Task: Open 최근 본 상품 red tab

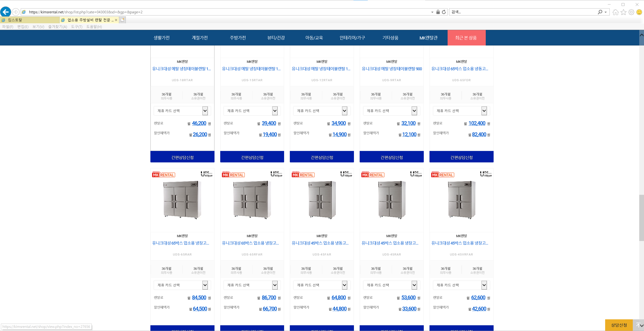Action: [466, 38]
